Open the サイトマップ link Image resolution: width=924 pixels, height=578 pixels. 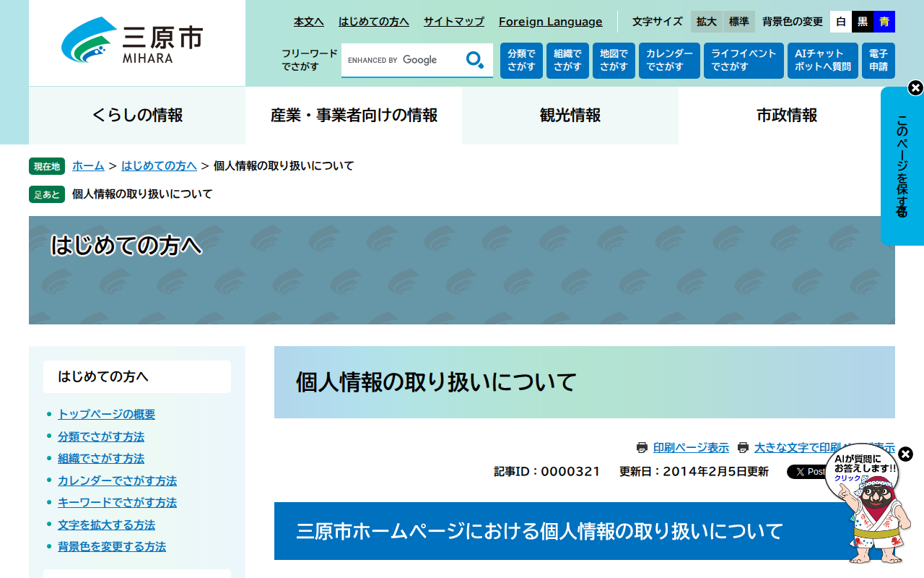pyautogui.click(x=454, y=22)
